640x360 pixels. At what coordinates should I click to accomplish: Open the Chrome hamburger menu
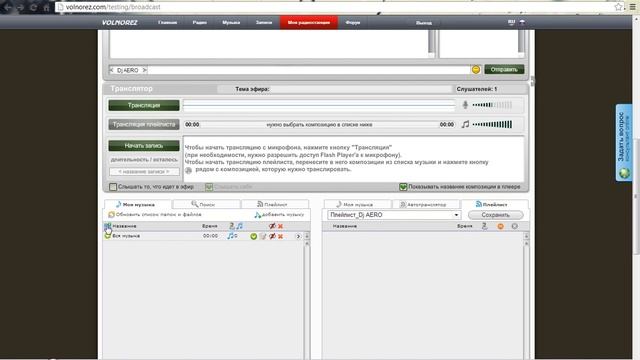pos(632,7)
